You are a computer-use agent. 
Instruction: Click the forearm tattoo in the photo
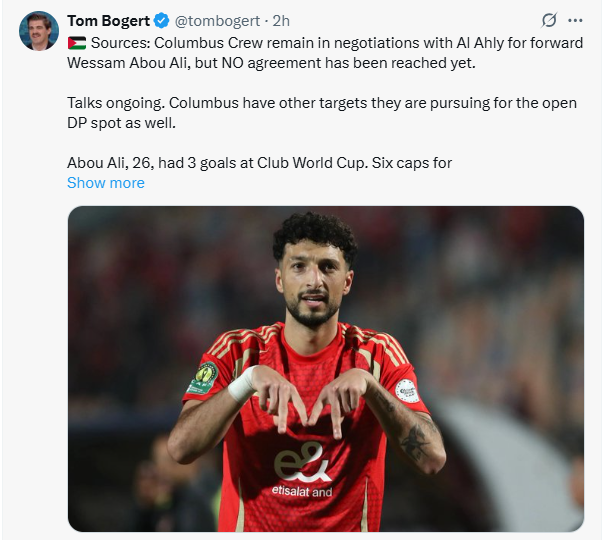coord(414,441)
